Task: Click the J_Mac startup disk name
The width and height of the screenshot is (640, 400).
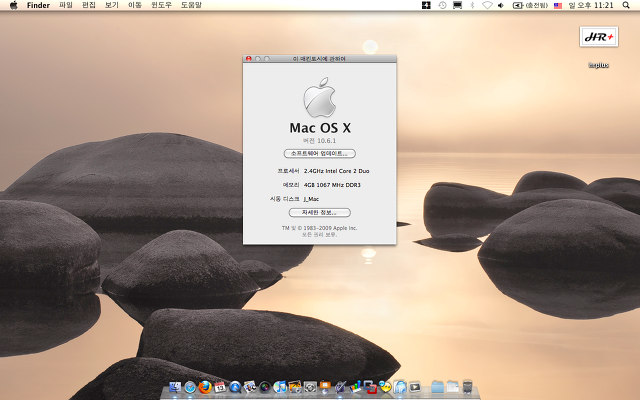Action: click(x=311, y=199)
